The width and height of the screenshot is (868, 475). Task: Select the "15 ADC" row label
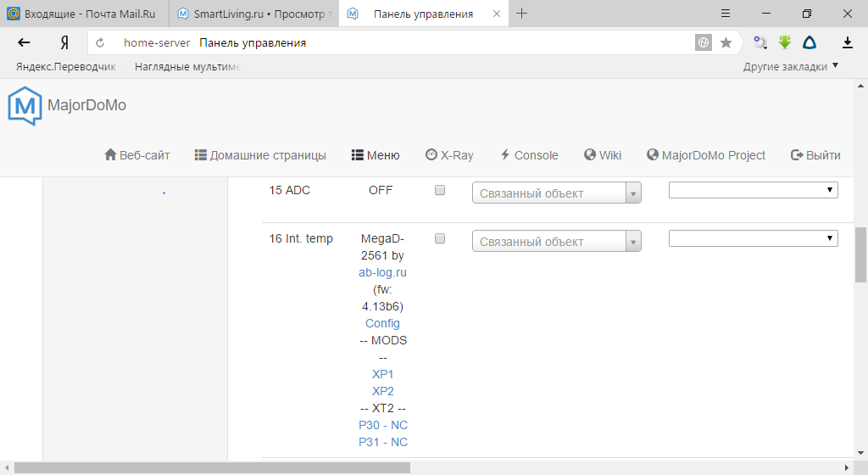(x=290, y=190)
